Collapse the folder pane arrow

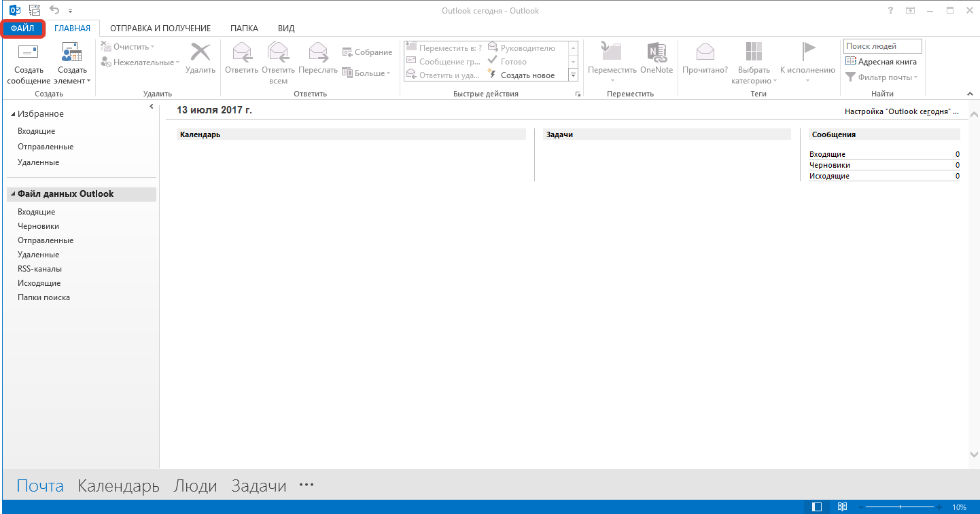click(151, 107)
